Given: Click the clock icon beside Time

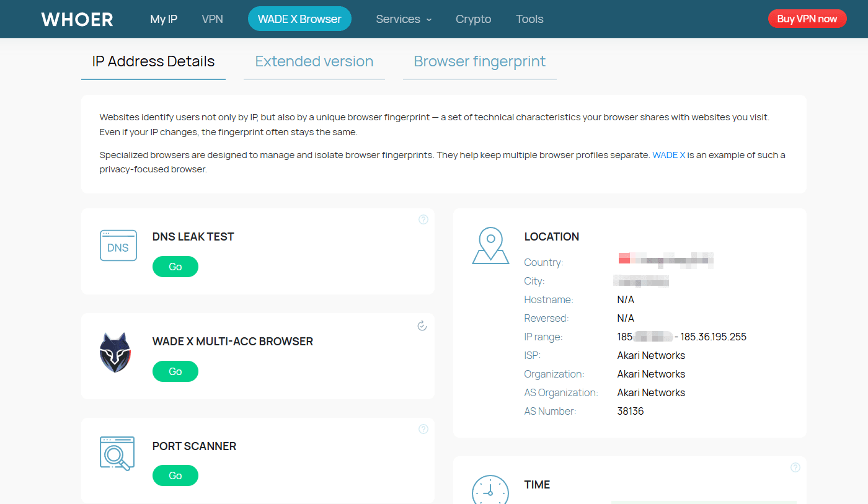Looking at the screenshot, I should [490, 491].
